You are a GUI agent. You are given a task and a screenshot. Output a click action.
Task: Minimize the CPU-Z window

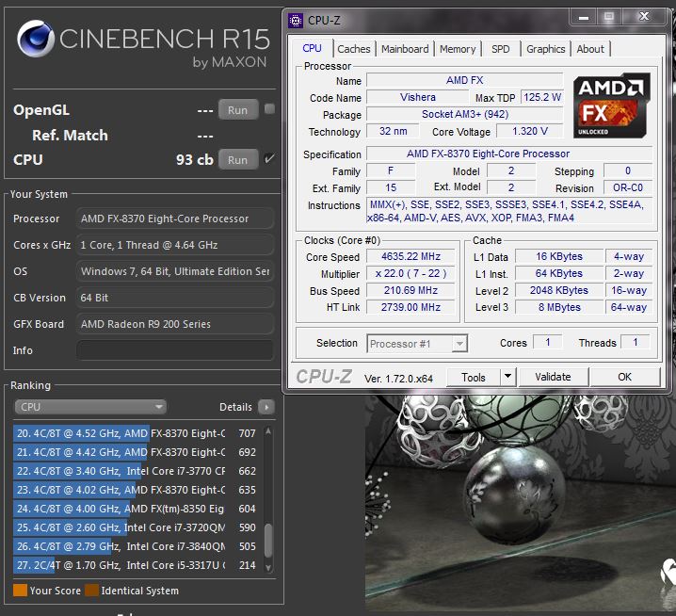pyautogui.click(x=584, y=17)
